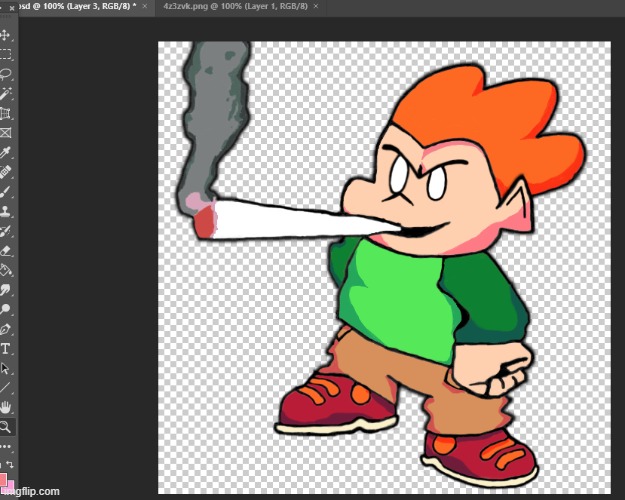This screenshot has width=625, height=500.
Task: Select the Eyedropper tool
Action: pyautogui.click(x=5, y=152)
